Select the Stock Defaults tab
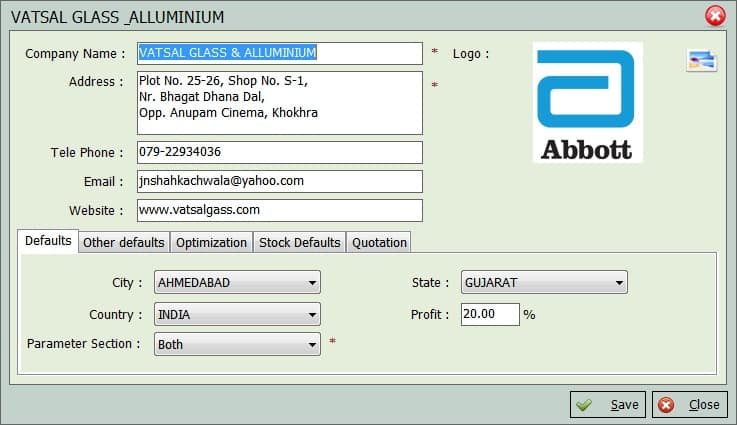The width and height of the screenshot is (737, 425). point(300,242)
